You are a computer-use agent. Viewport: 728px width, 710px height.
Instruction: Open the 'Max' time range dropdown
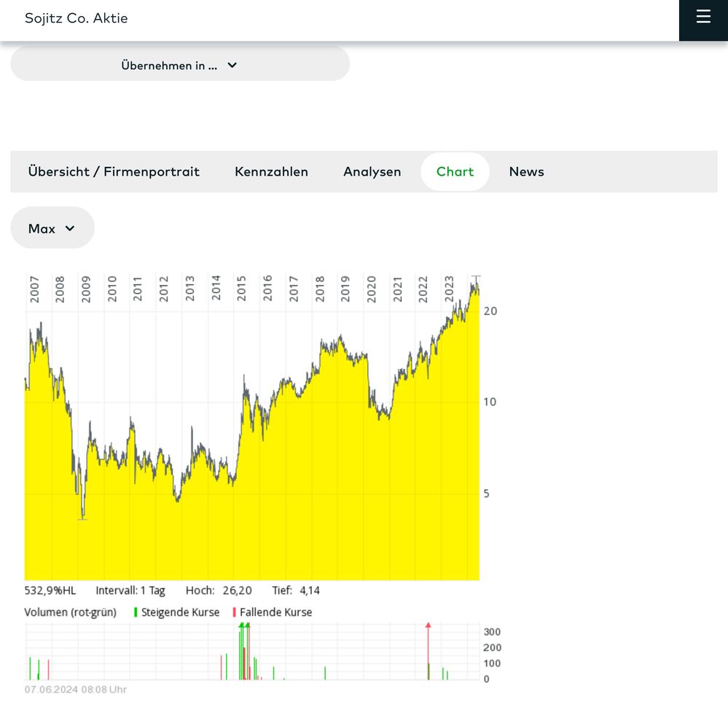pos(52,228)
